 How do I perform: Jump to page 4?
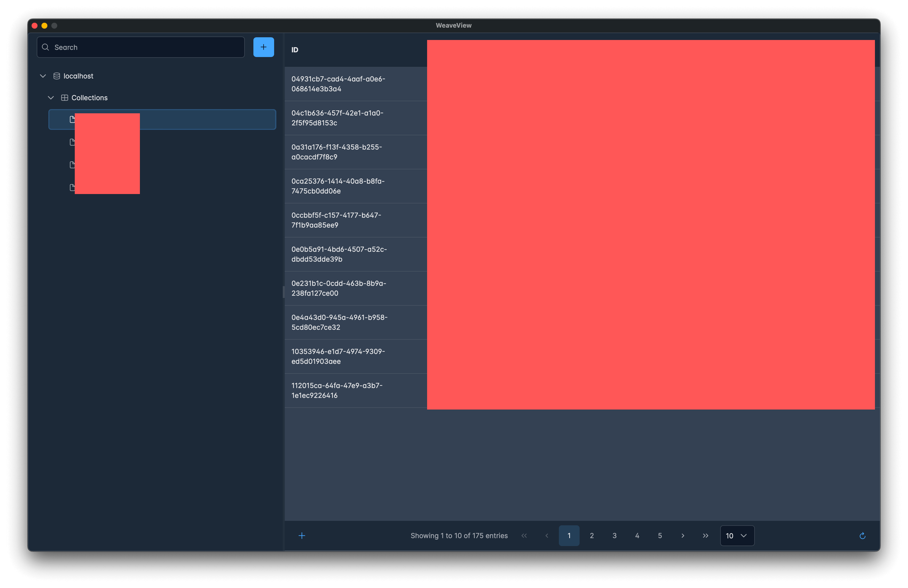point(637,536)
